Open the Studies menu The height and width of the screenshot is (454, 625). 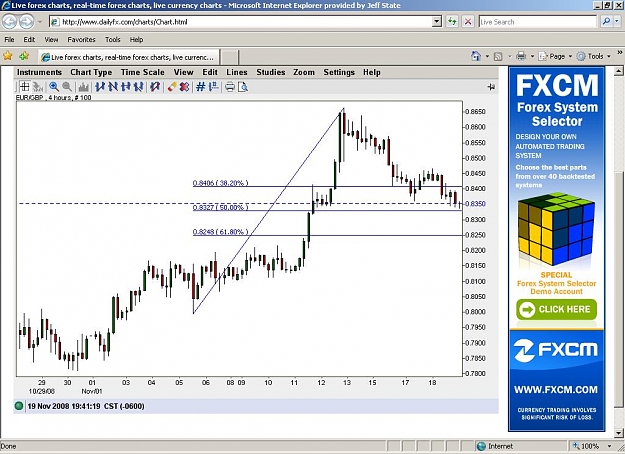click(x=271, y=72)
